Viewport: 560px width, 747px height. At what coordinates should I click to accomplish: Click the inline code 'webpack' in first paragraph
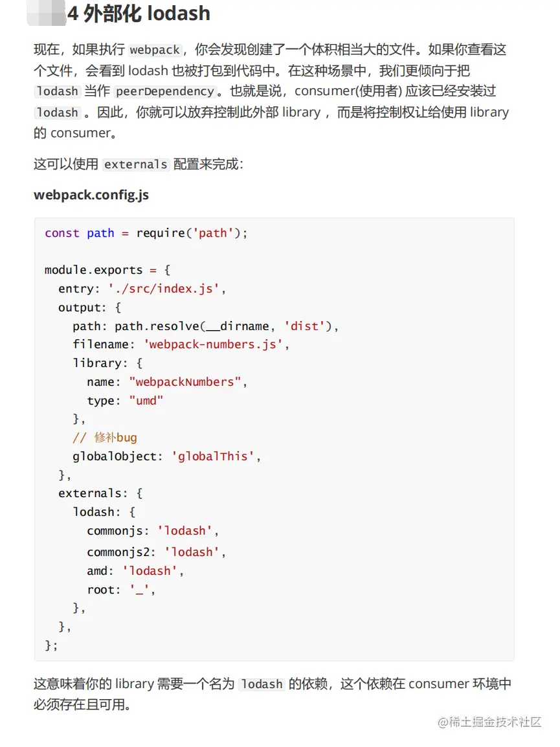tap(155, 50)
